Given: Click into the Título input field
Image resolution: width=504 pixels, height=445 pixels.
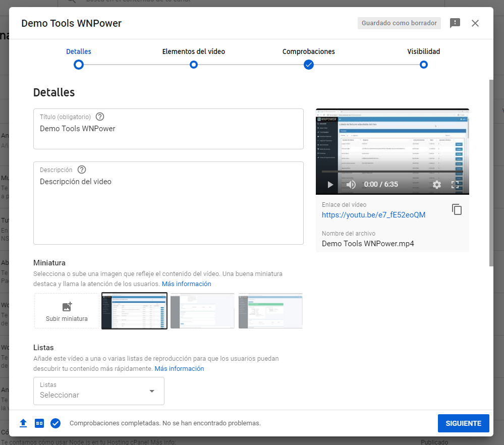Looking at the screenshot, I should 169,129.
